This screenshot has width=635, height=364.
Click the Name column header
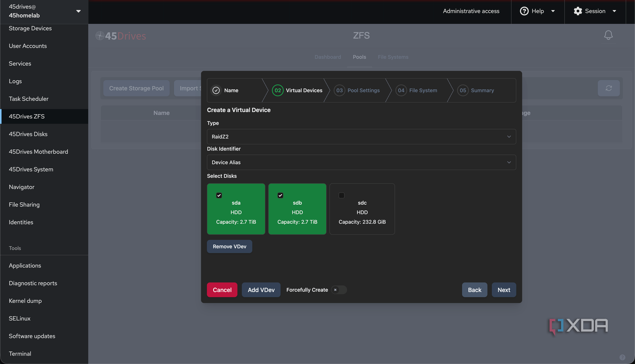click(161, 113)
